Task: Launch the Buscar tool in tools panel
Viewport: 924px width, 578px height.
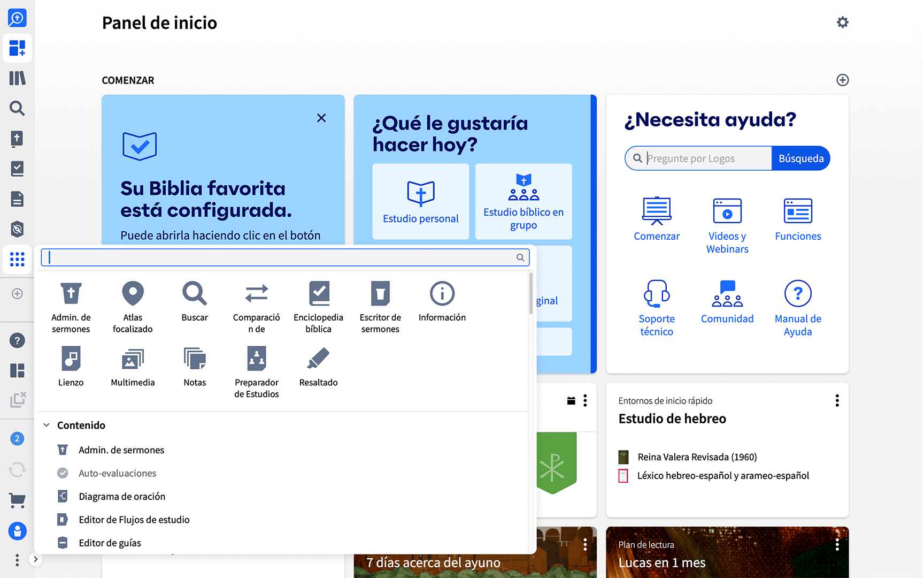Action: point(195,301)
